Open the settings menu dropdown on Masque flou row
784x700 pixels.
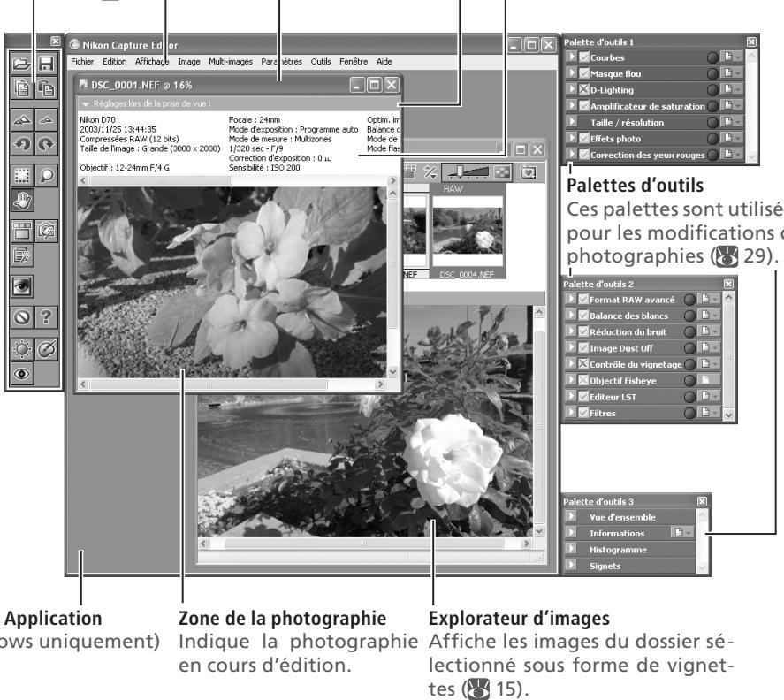733,73
